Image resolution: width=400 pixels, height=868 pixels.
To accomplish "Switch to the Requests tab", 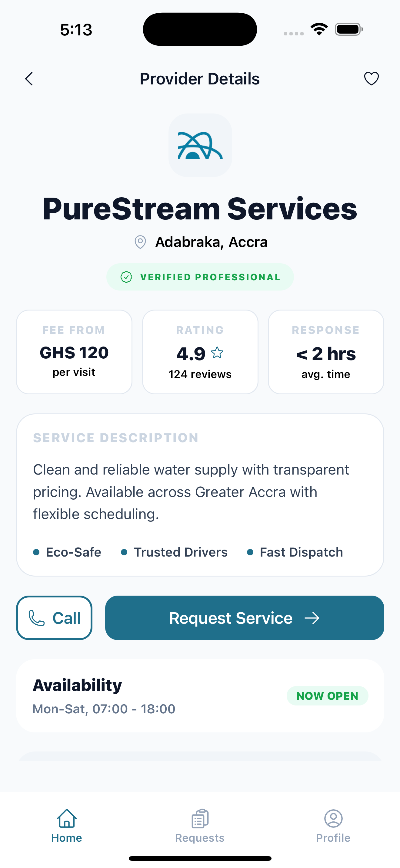I will (x=200, y=826).
